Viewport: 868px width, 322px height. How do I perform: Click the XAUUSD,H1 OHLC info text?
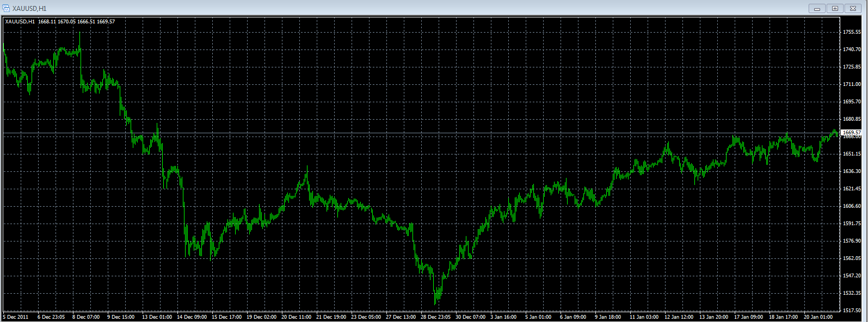pyautogui.click(x=60, y=22)
